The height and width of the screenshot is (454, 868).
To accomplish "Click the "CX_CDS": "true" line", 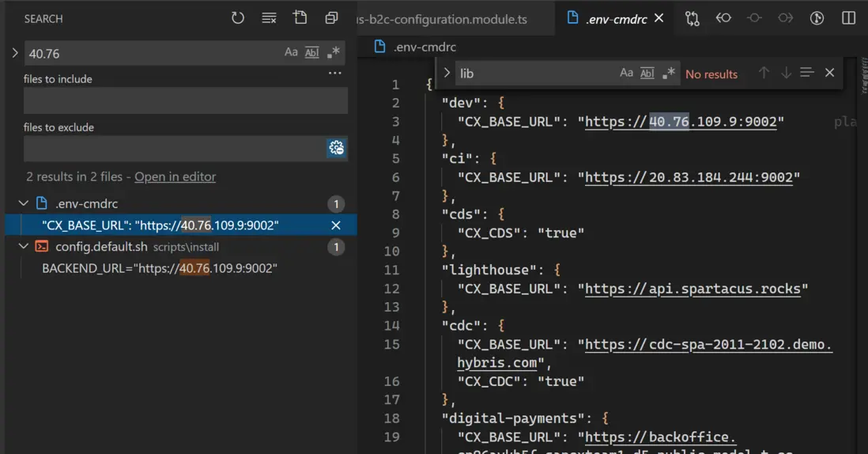I will point(520,233).
